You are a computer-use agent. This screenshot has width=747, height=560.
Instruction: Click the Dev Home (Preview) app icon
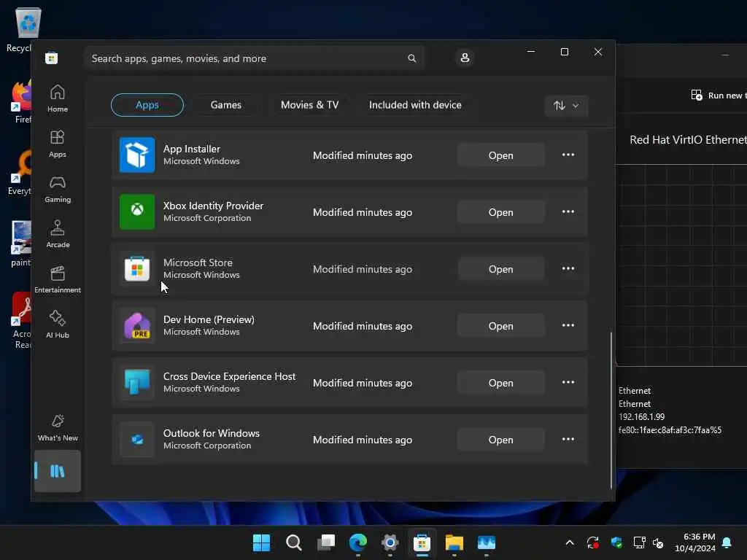[136, 326]
